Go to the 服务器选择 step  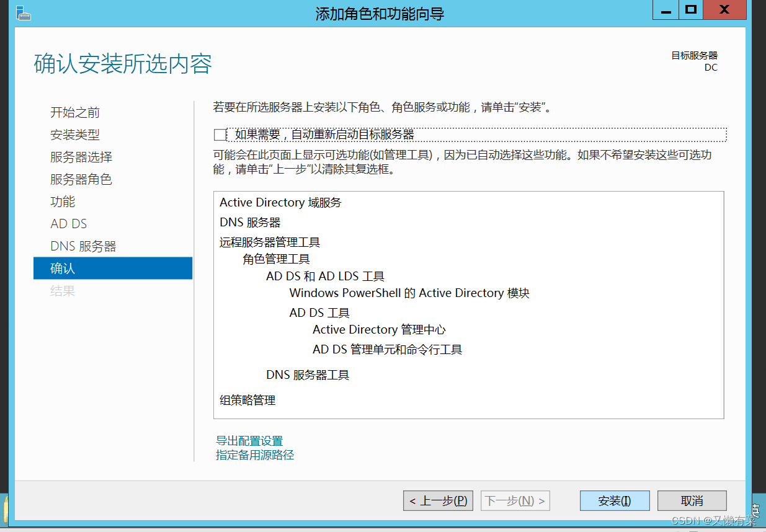pyautogui.click(x=81, y=157)
